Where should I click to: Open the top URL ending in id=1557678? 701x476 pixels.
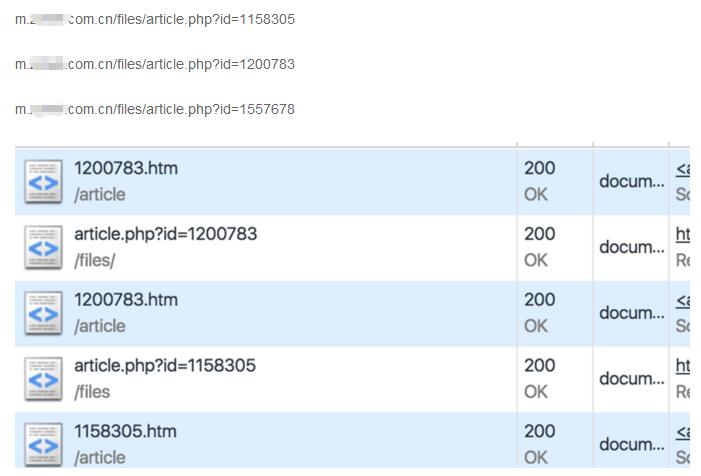155,109
